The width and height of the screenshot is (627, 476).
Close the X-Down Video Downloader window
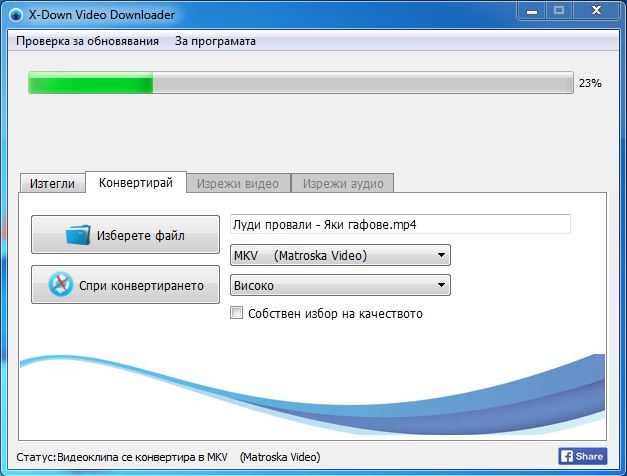(596, 11)
